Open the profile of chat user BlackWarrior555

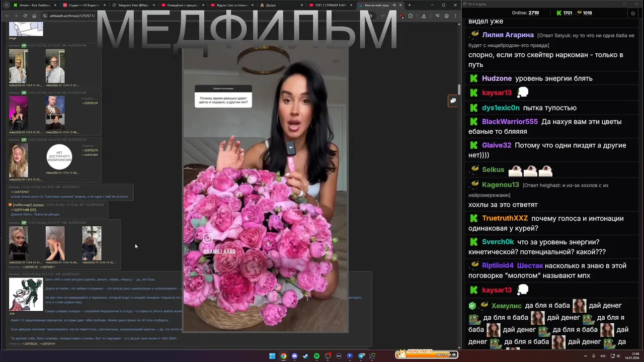pos(510,122)
